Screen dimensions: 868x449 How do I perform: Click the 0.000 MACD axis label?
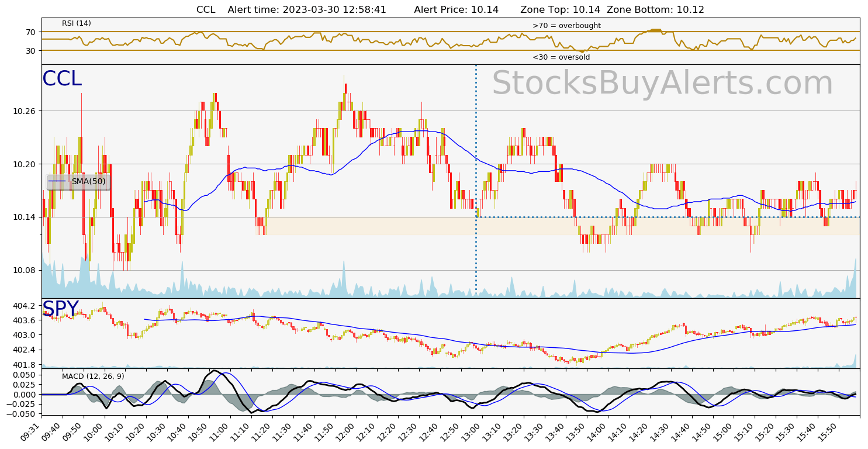pyautogui.click(x=25, y=395)
